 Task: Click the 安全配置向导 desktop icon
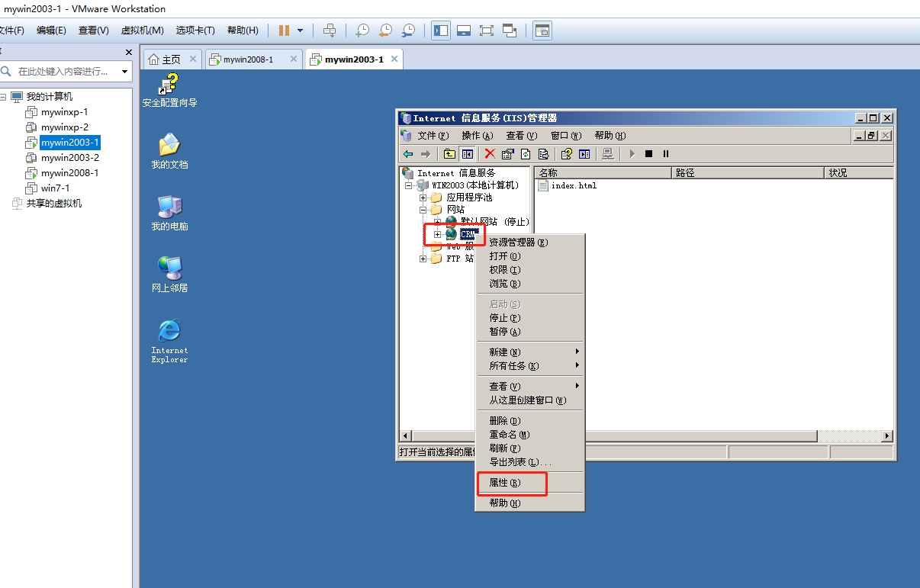pos(169,89)
